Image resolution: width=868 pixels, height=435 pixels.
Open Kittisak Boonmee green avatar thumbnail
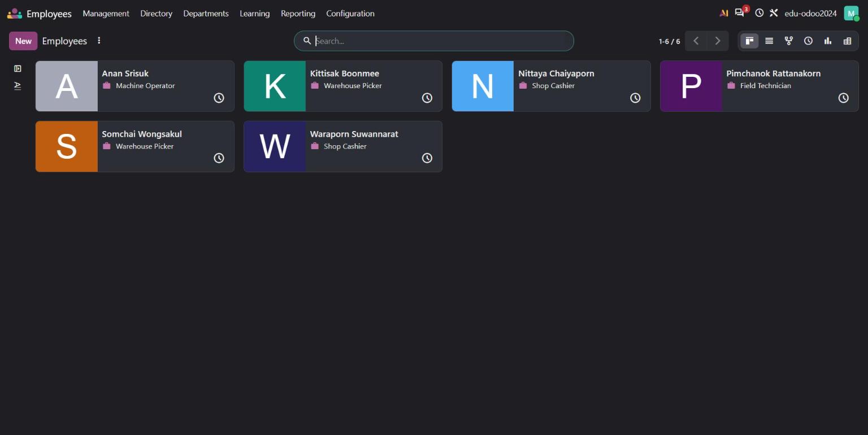pos(275,86)
